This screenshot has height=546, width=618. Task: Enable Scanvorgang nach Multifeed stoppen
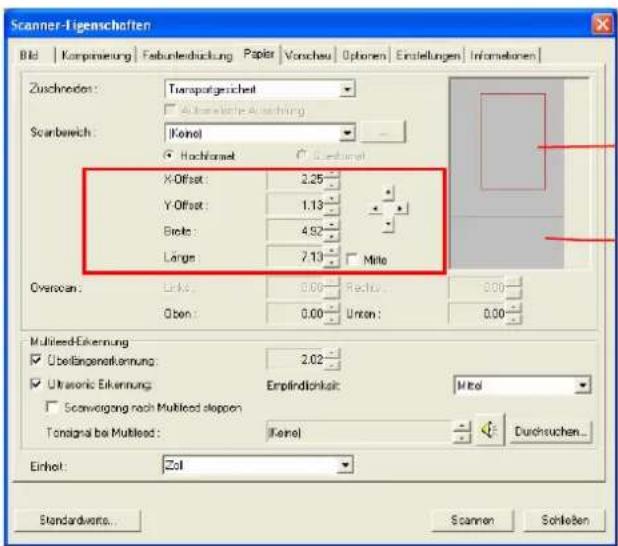coord(52,407)
